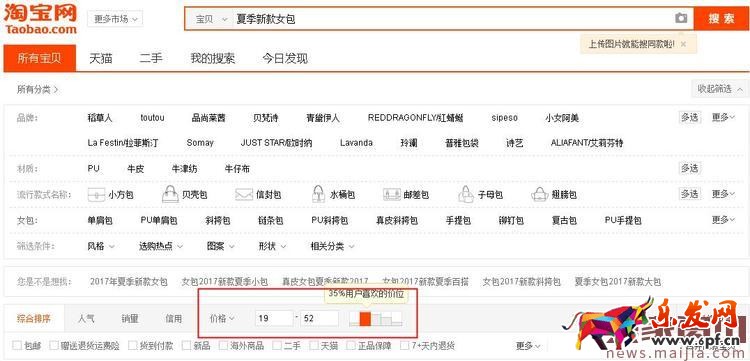Open the 选购热点 filter dropdown
Viewport: 750px width, 361px height.
click(161, 246)
